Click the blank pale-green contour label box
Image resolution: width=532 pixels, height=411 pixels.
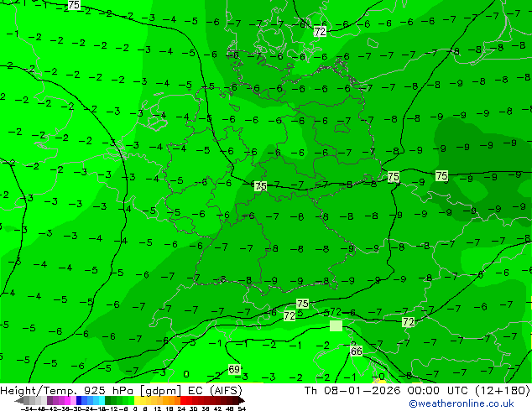pyautogui.click(x=336, y=325)
